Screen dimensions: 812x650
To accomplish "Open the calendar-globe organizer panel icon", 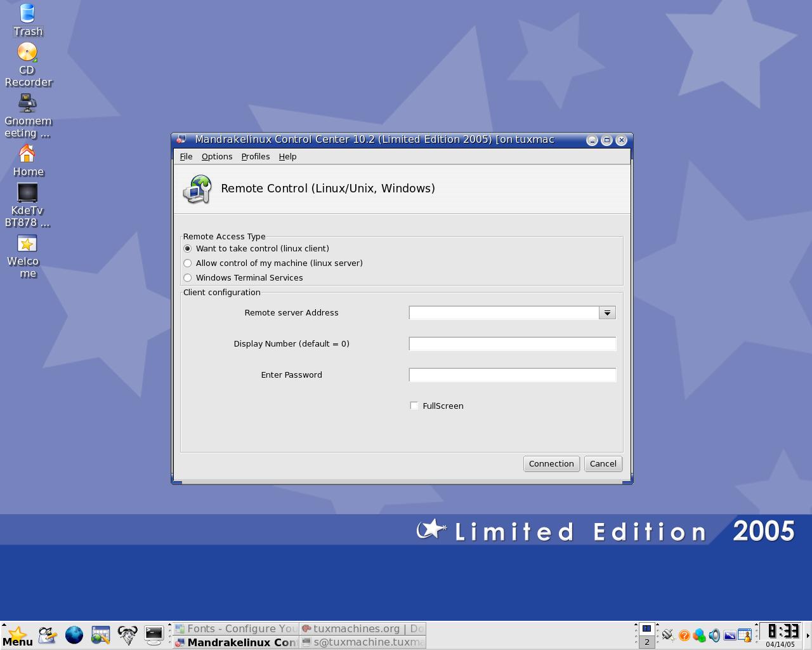I will (101, 635).
